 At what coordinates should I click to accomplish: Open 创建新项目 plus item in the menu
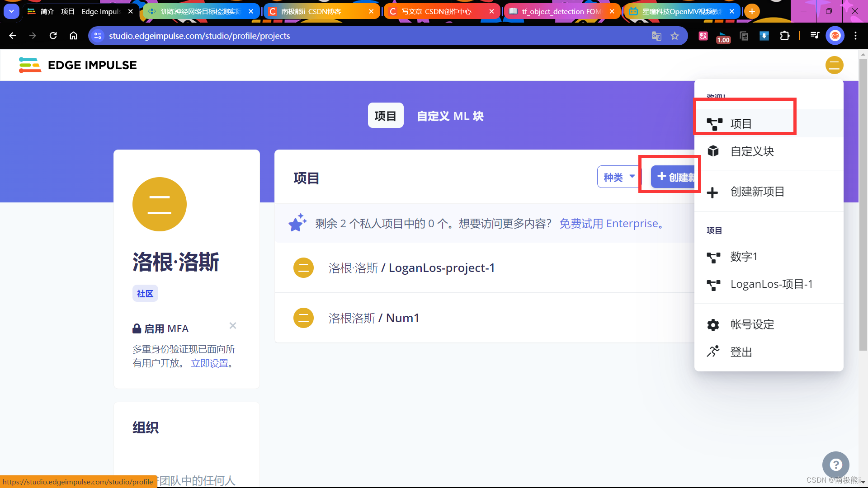click(x=757, y=192)
